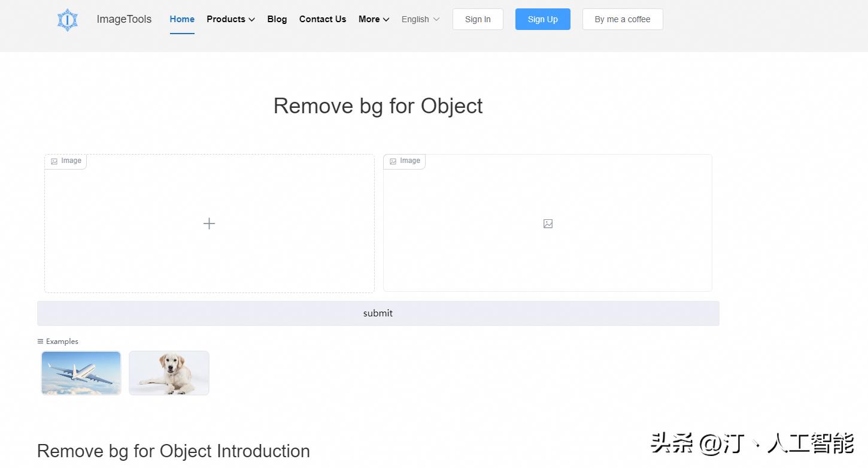Open the English language selector
Screen dimensions: 868x468
pos(420,19)
